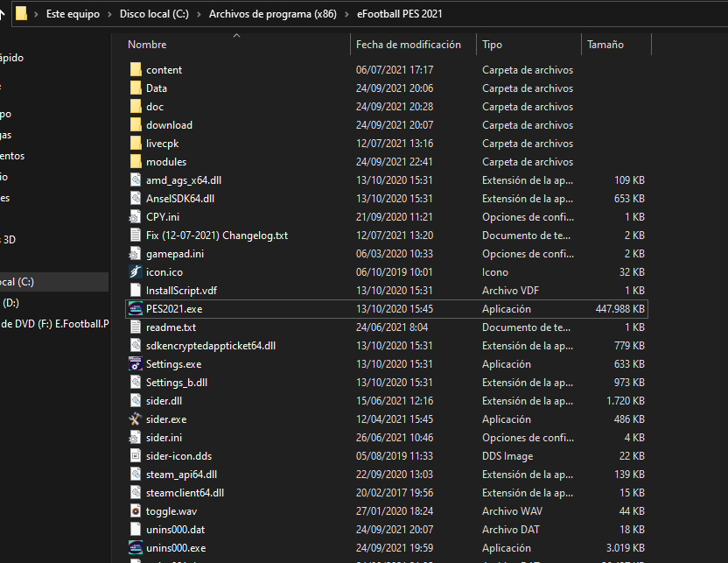The image size is (728, 563).
Task: Click the Icono type cell
Action: 495,272
